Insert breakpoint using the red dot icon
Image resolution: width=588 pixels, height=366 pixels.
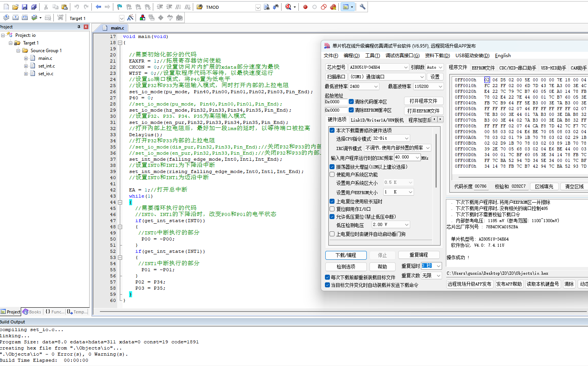point(305,7)
